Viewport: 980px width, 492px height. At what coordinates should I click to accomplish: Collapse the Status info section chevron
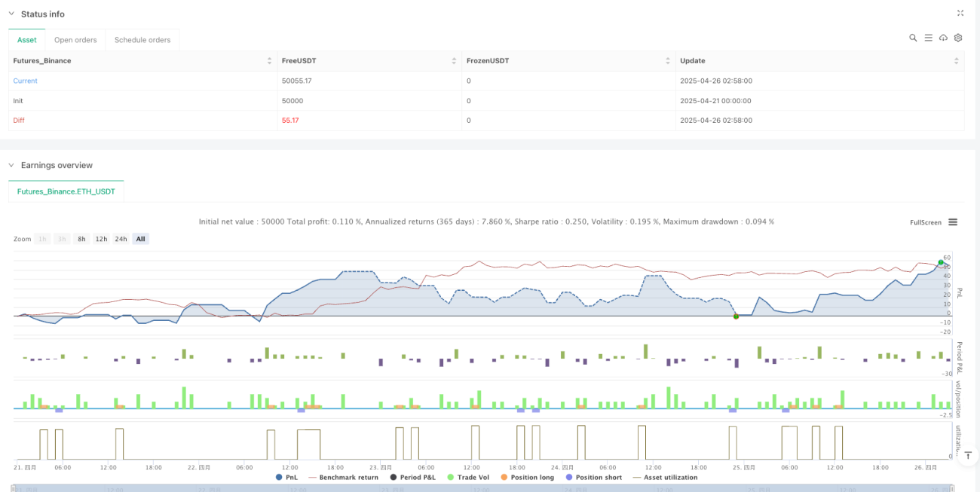click(11, 14)
